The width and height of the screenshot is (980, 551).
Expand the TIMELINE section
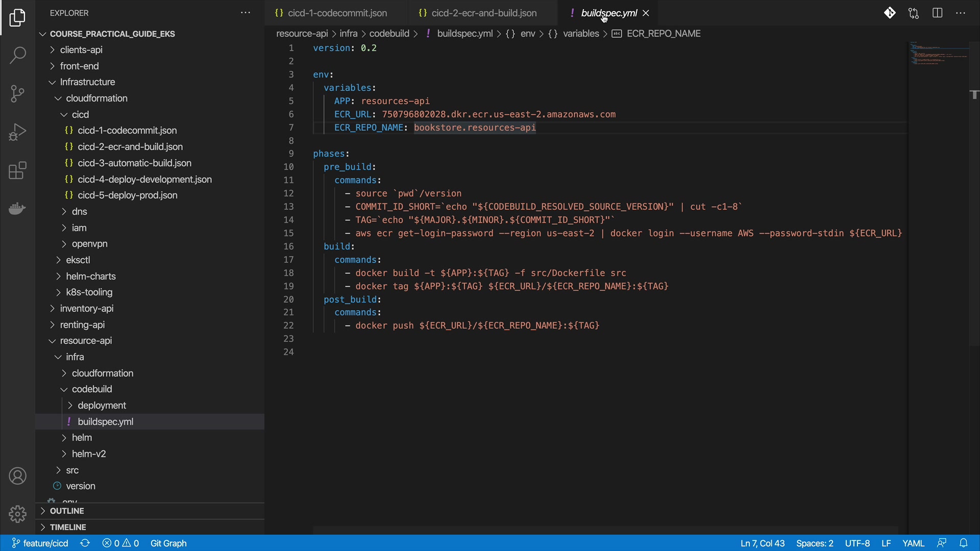point(68,528)
